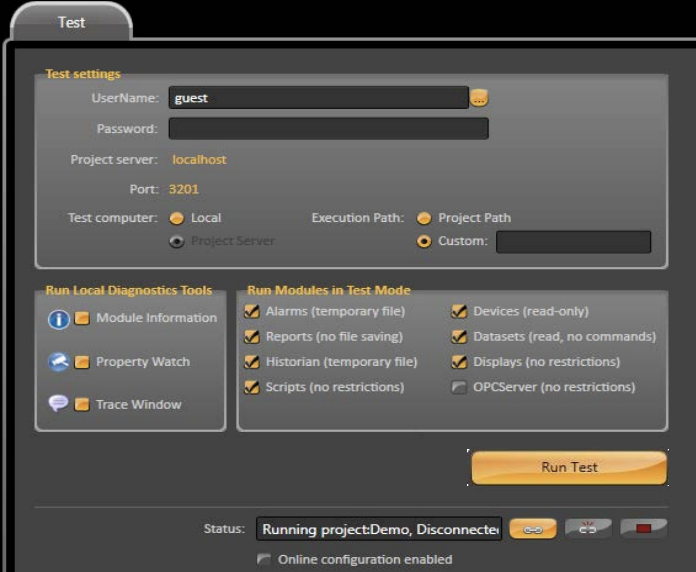Viewport: 696px width, 572px height.
Task: Switch to the Test tab
Action: (x=71, y=22)
